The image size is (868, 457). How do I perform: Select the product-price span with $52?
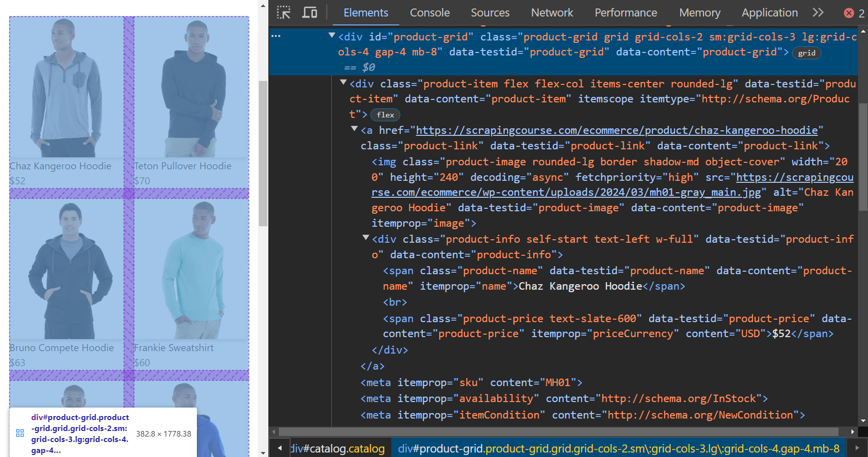tap(618, 326)
